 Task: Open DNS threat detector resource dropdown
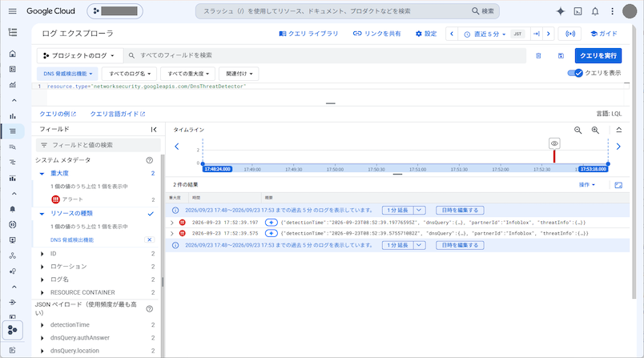[67, 74]
